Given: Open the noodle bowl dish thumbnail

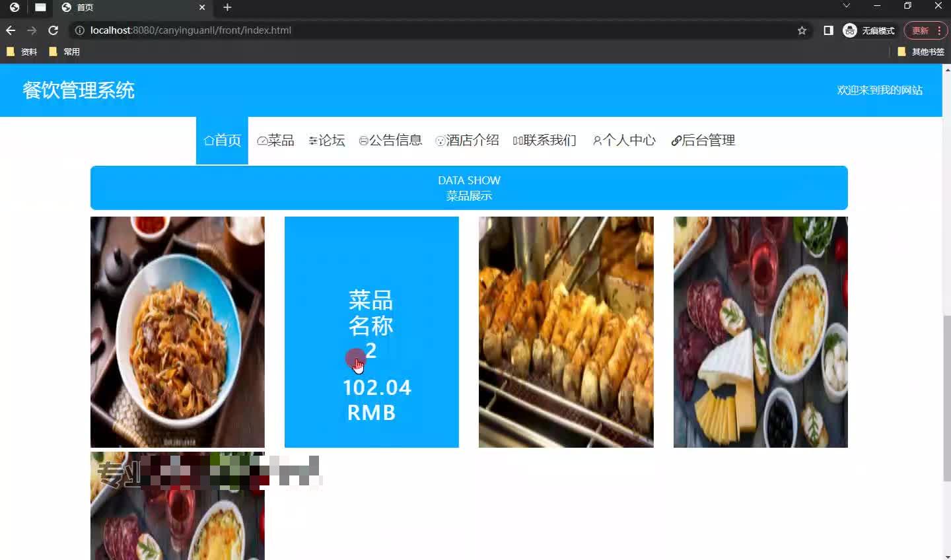Looking at the screenshot, I should [178, 332].
